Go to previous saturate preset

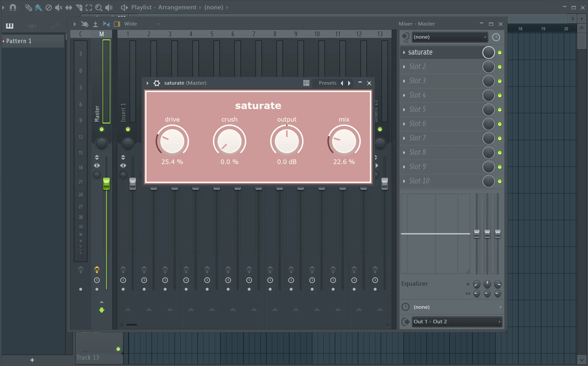click(342, 83)
